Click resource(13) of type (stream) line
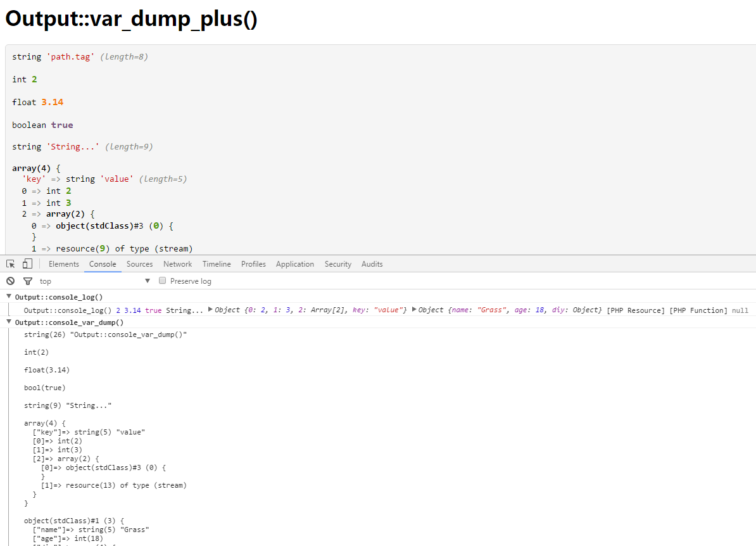 click(x=114, y=485)
